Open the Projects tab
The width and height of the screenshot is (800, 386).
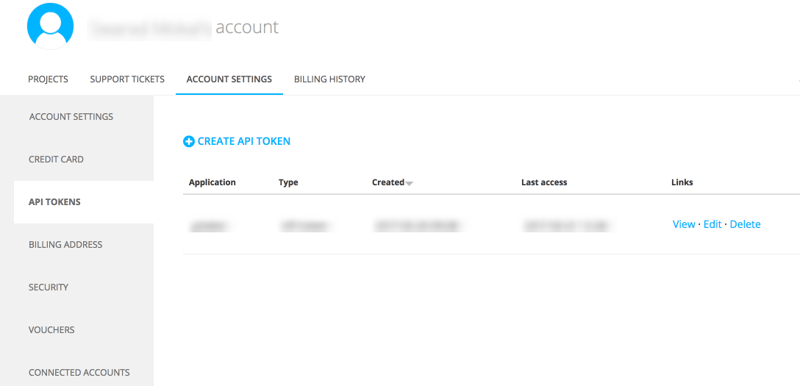[x=48, y=79]
